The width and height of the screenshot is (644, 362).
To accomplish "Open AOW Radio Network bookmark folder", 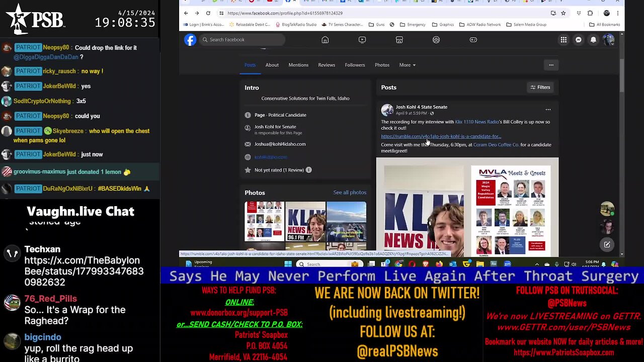I will (480, 25).
